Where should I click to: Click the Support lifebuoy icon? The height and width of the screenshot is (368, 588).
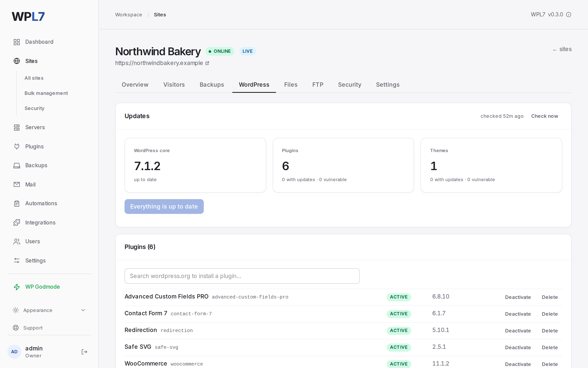[x=16, y=328]
